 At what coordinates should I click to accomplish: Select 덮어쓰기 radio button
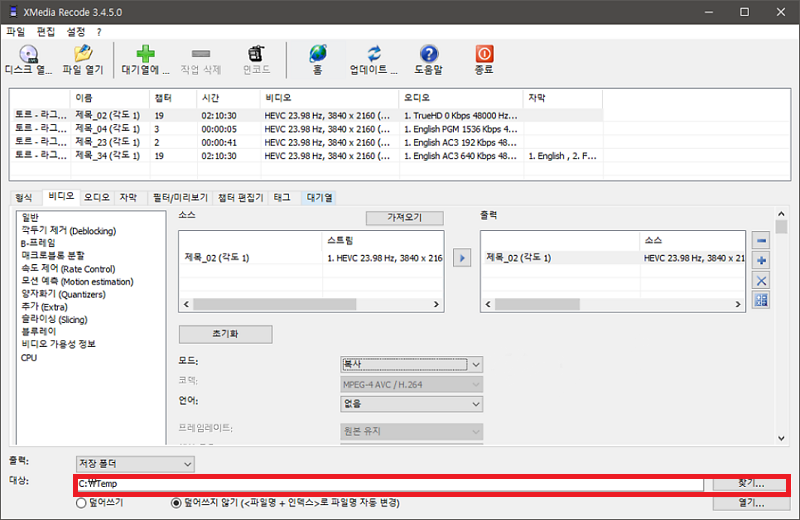click(81, 503)
